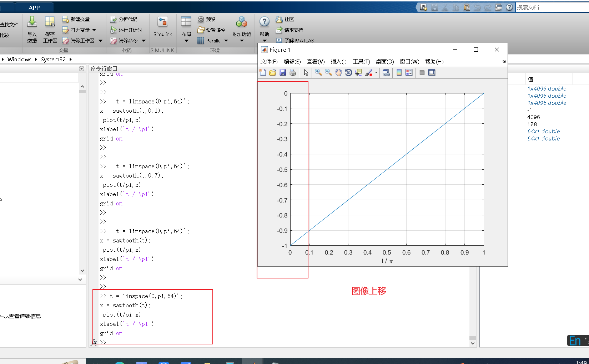Select the Edit Plot arrow tool
The image size is (589, 364).
click(x=306, y=73)
